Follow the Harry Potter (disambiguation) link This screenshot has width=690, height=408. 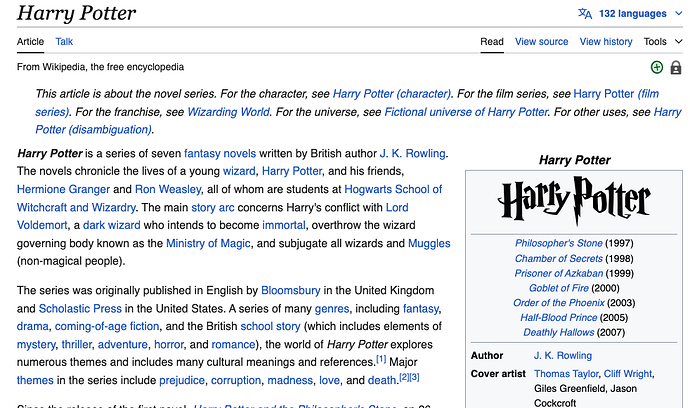[x=93, y=129]
